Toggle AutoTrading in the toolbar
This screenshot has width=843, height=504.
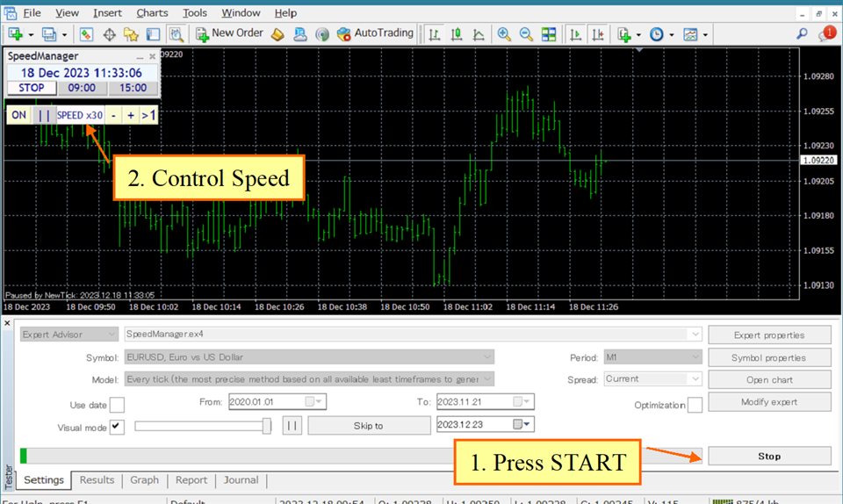[x=375, y=34]
